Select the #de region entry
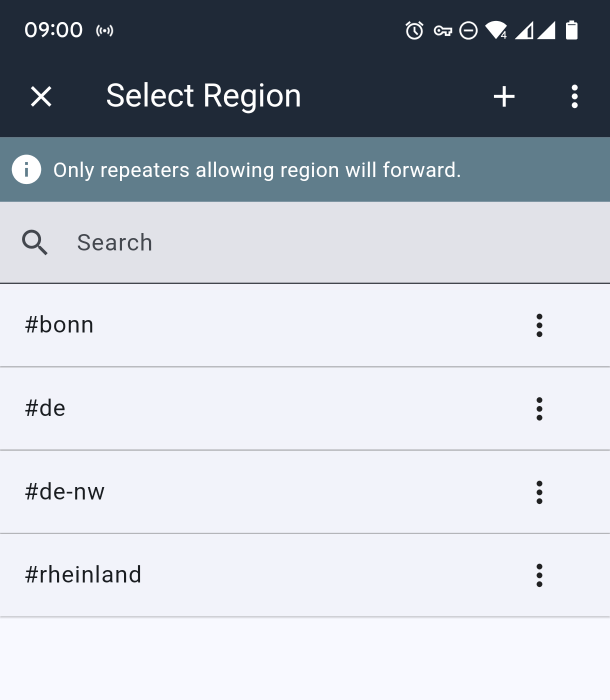610x700 pixels. click(200, 408)
